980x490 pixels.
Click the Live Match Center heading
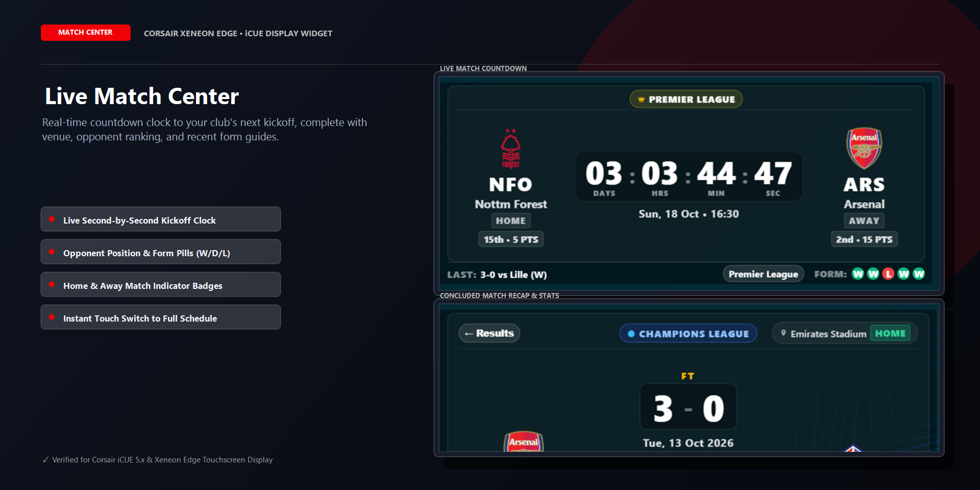click(142, 96)
